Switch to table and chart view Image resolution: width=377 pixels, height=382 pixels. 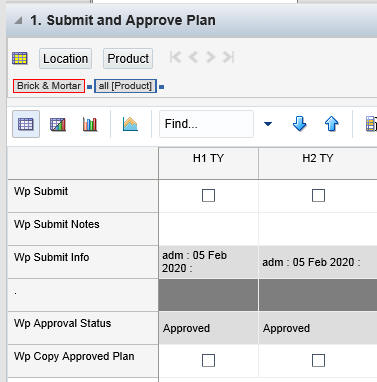point(58,124)
